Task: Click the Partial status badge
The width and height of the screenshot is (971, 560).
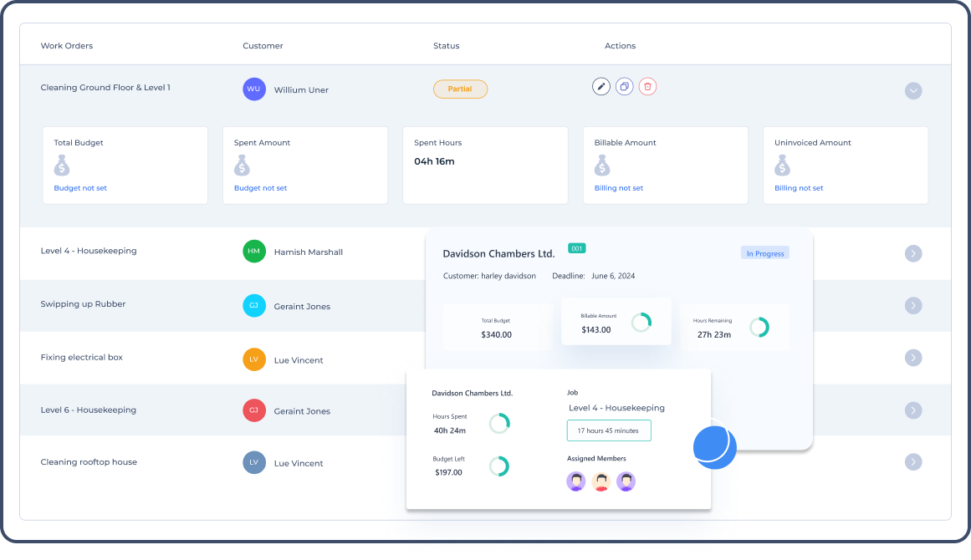Action: 460,89
